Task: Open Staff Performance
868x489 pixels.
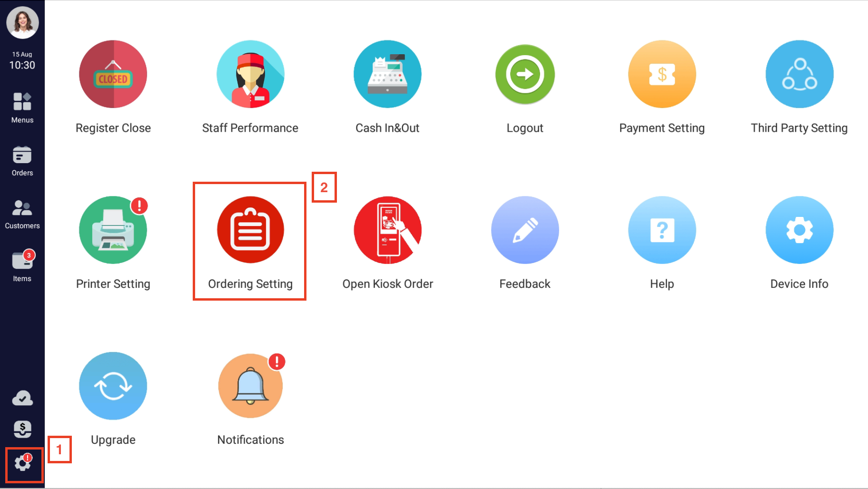Action: [250, 74]
